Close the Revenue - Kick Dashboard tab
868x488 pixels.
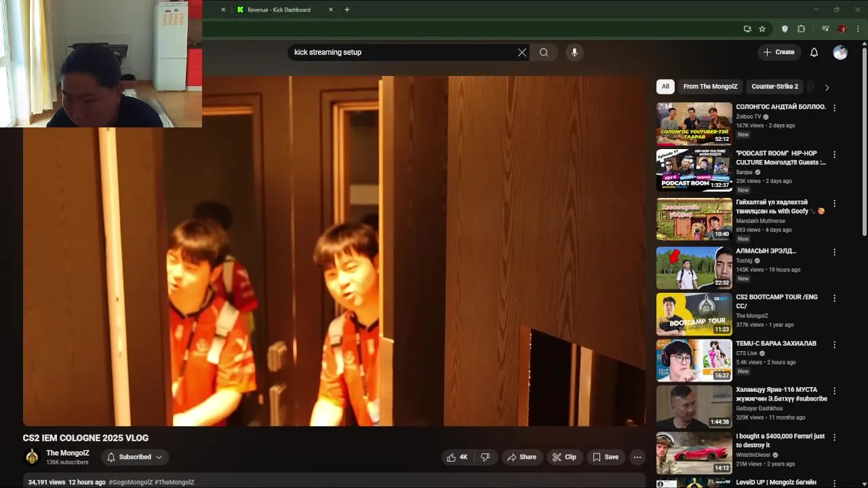[331, 9]
